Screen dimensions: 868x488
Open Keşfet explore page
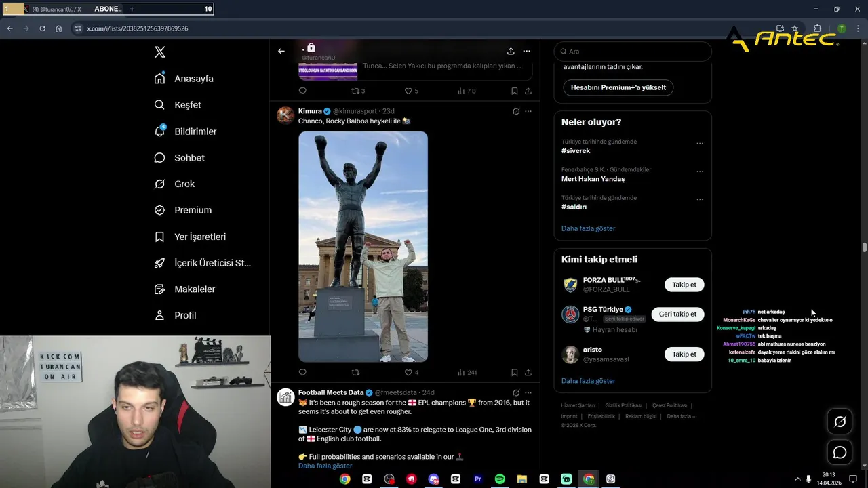pos(178,105)
